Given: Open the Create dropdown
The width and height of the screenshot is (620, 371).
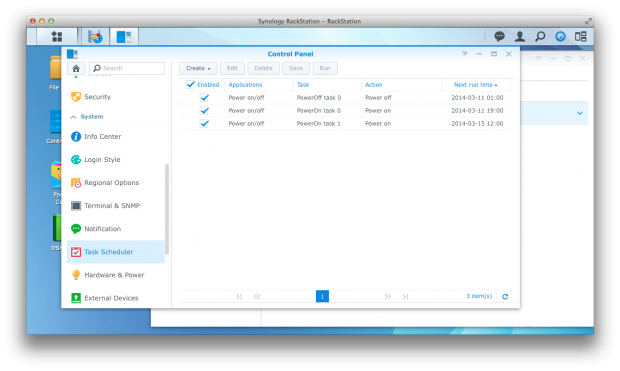Looking at the screenshot, I should pyautogui.click(x=198, y=68).
